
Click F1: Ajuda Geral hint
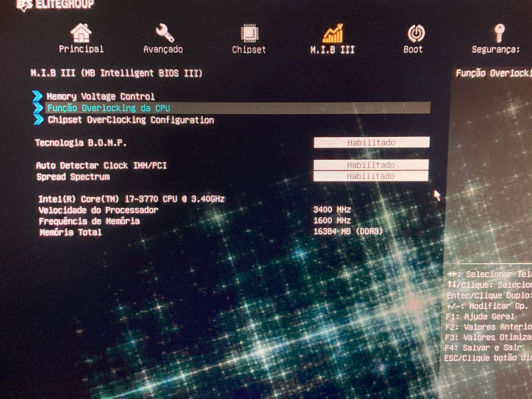pos(480,316)
